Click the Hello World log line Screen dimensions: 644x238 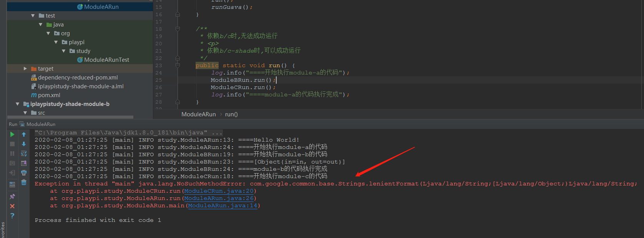tap(167, 140)
